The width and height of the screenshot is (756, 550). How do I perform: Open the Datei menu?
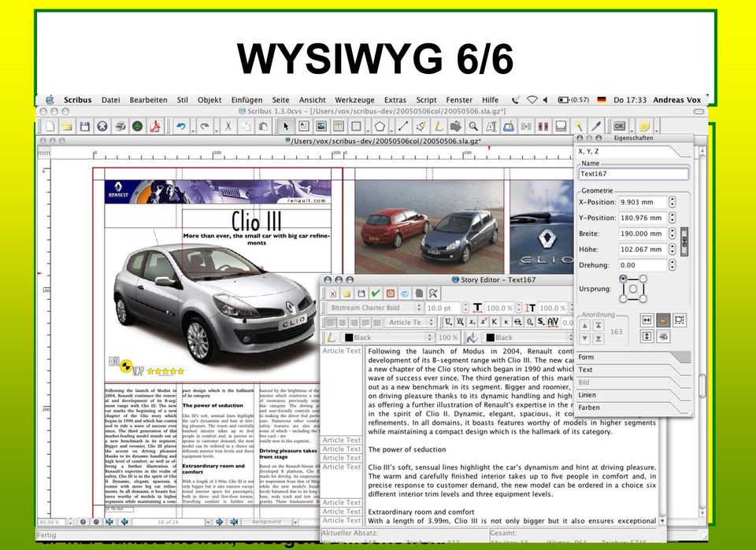(x=110, y=100)
